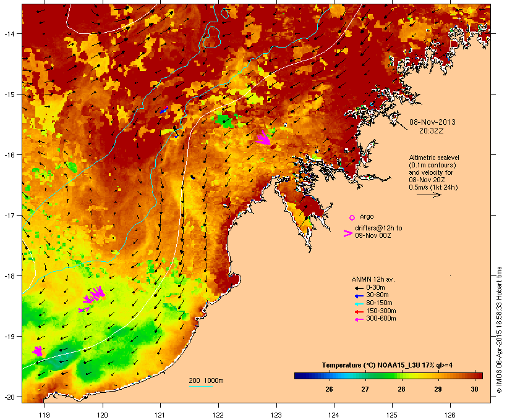Click the latitude label -18
507x420 pixels.
point(9,275)
